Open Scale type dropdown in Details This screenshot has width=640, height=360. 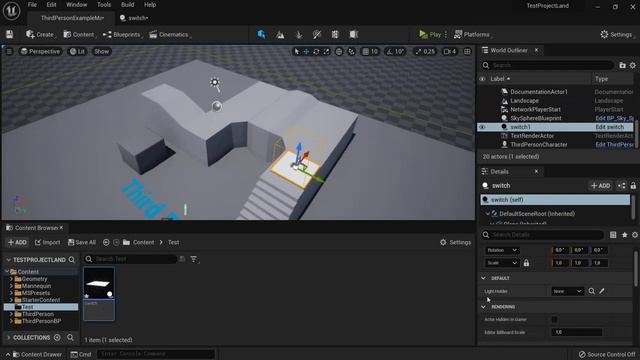(x=502, y=263)
